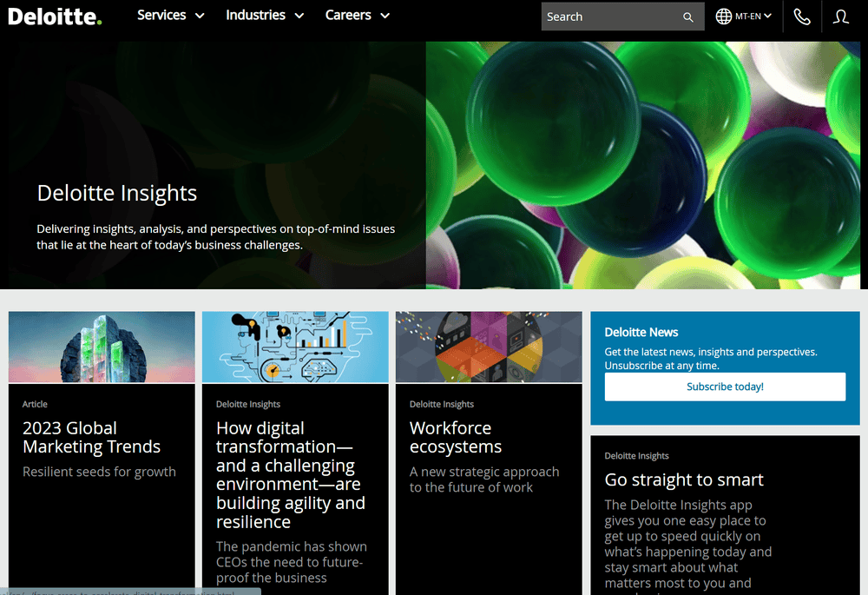This screenshot has width=868, height=595.
Task: Click the user profile icon
Action: [840, 17]
